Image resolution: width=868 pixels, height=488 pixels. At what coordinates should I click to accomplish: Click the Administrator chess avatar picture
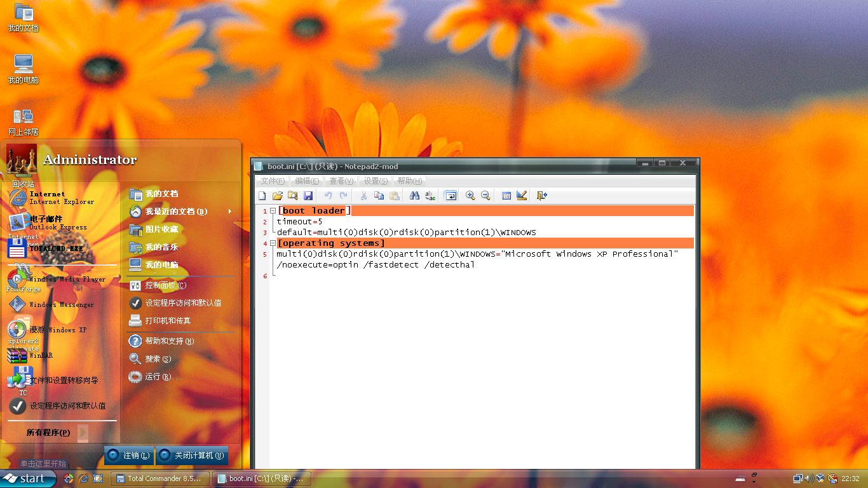[x=22, y=159]
